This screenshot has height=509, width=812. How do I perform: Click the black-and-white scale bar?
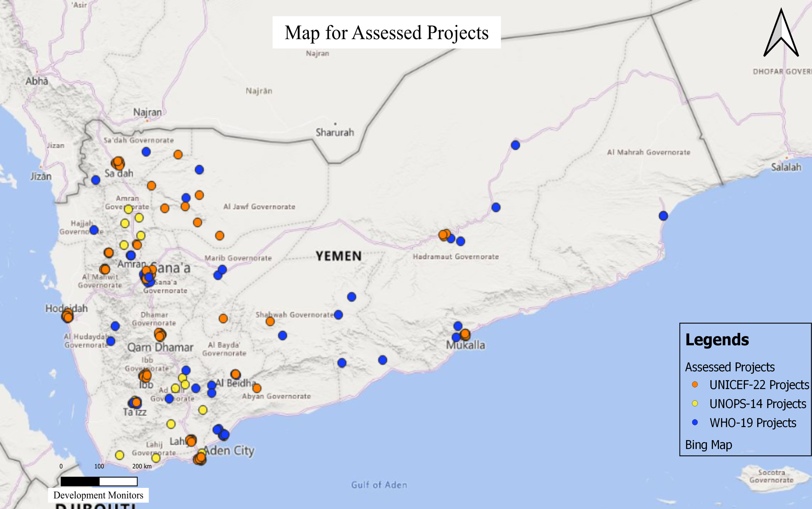click(x=99, y=481)
